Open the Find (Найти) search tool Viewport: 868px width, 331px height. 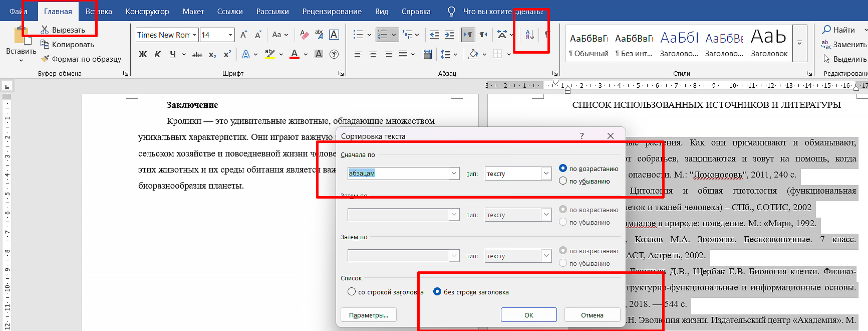point(839,30)
